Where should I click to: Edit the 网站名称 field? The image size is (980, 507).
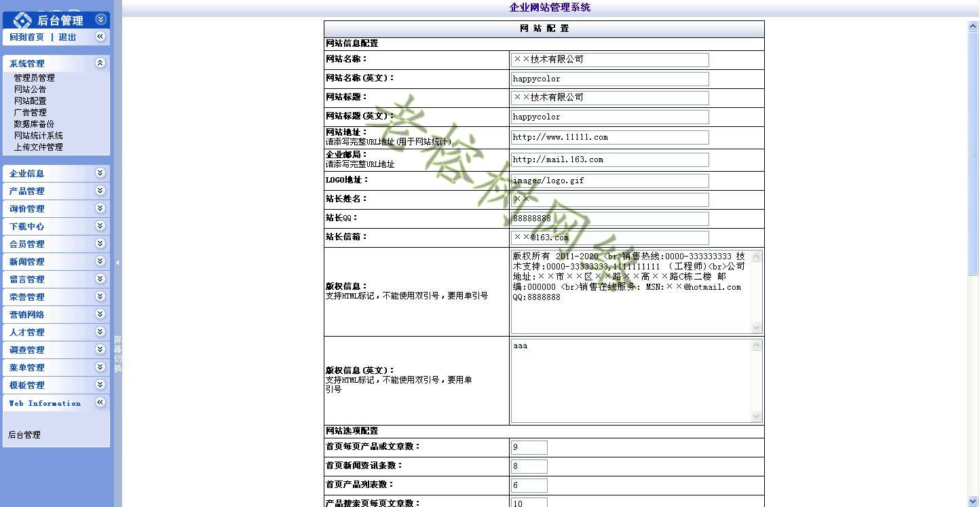coord(609,60)
